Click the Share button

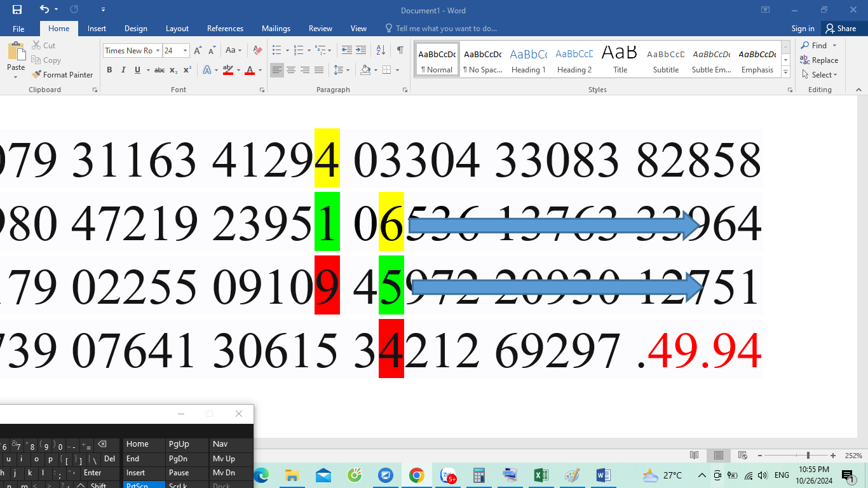coord(840,29)
